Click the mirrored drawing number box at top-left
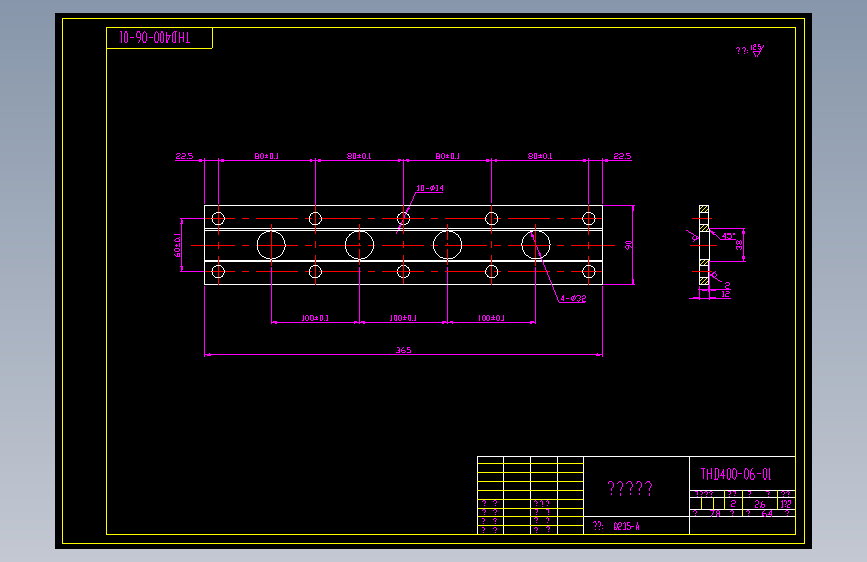Viewport: 867px width, 562px height. tap(159, 38)
